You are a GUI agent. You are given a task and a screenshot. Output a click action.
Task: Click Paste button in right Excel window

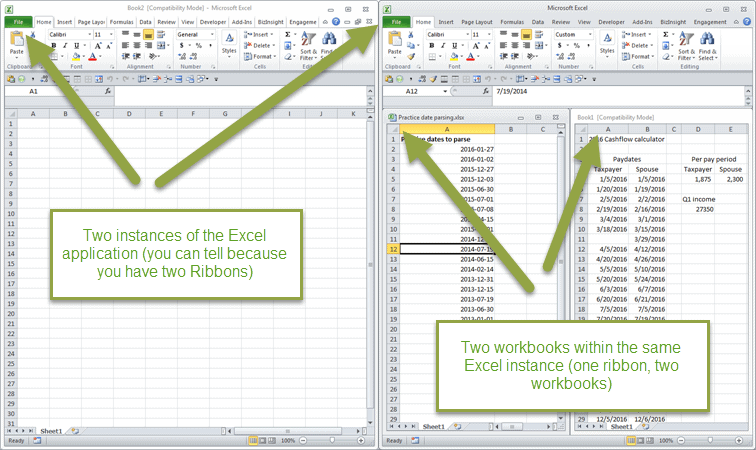pos(394,43)
